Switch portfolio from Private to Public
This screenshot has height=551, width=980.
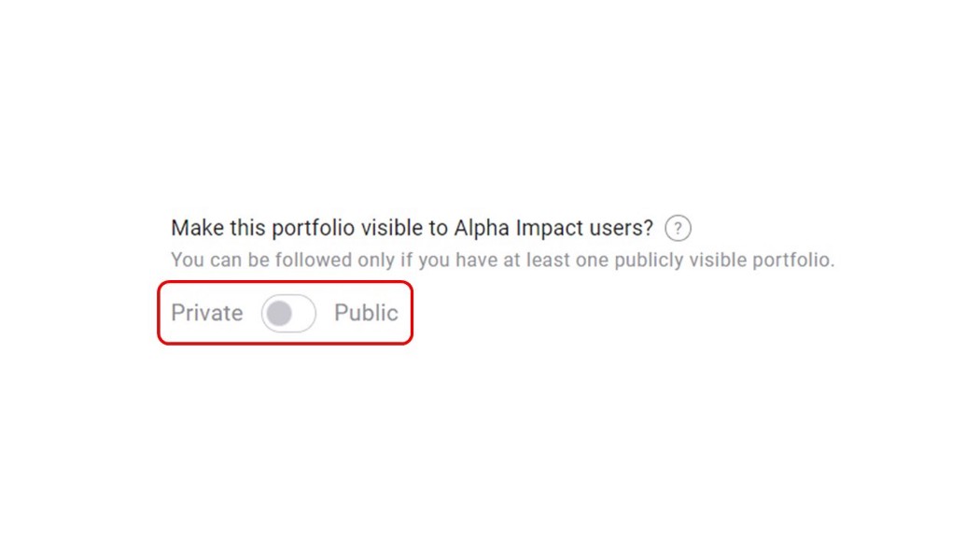pyautogui.click(x=288, y=314)
